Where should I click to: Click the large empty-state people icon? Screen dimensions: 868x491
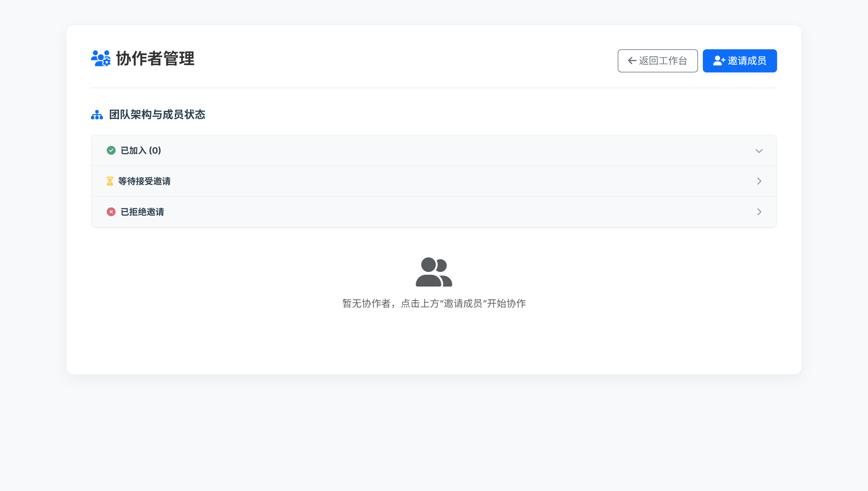(x=434, y=273)
